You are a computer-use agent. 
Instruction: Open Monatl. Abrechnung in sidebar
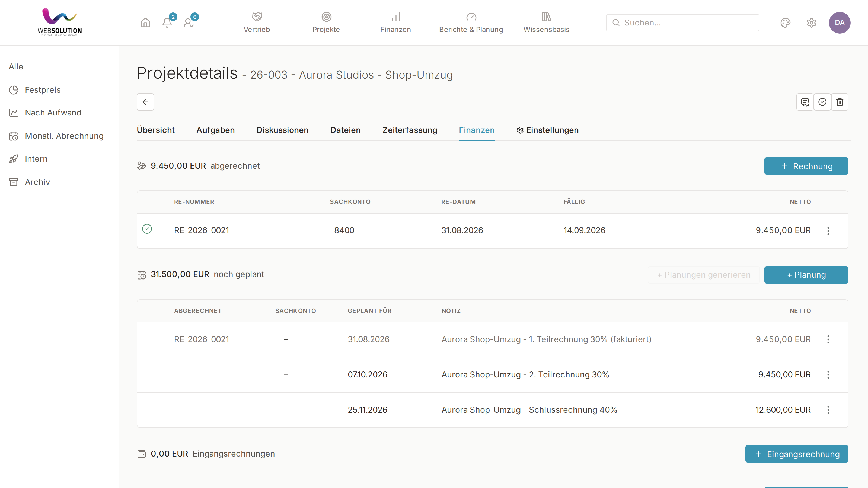(56, 136)
